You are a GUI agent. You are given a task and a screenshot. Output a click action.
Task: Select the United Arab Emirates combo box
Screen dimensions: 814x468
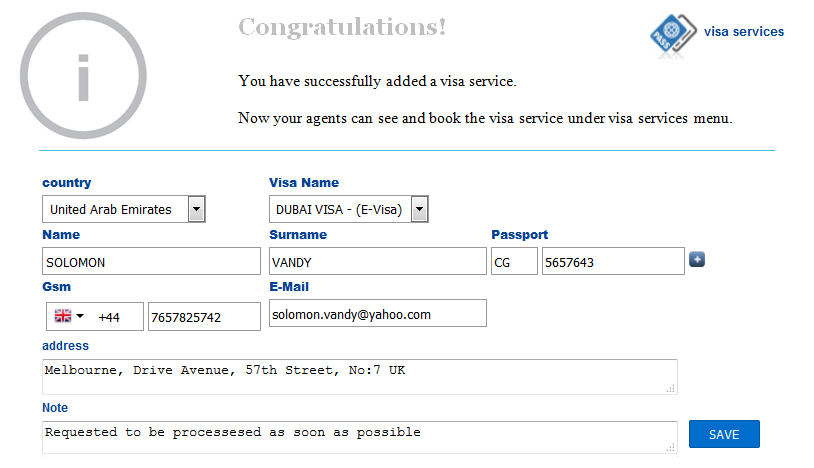(x=124, y=209)
